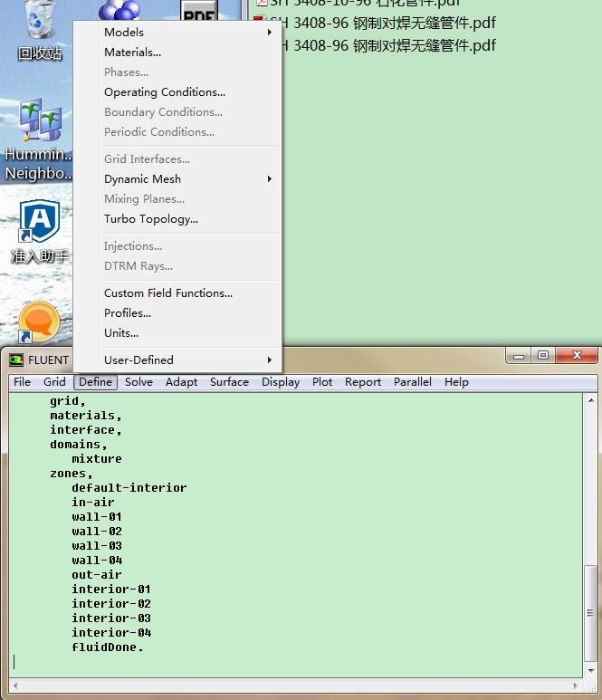Open the orange chat bubble shortcut
The height and width of the screenshot is (700, 602).
(x=39, y=322)
